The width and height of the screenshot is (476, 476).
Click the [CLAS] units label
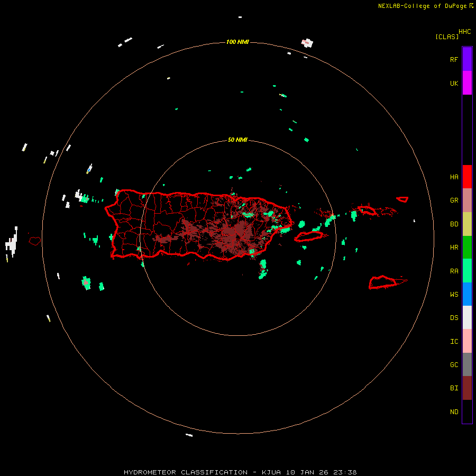tap(447, 36)
